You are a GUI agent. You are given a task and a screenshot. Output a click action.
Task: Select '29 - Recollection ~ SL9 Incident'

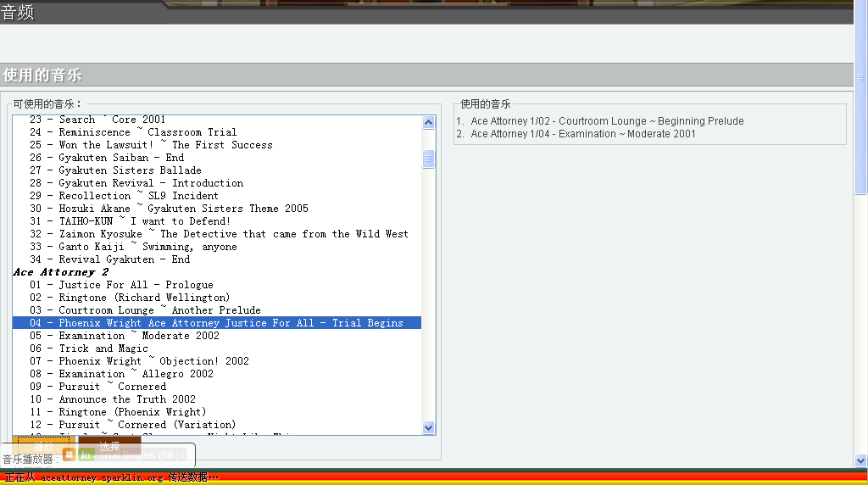click(x=216, y=196)
